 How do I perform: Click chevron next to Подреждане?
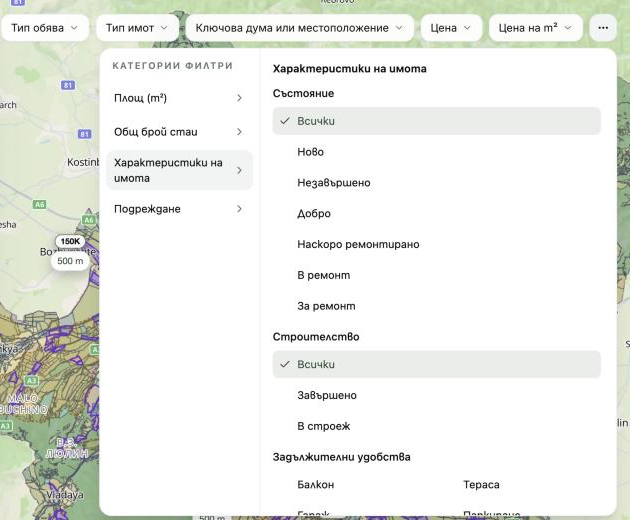239,209
